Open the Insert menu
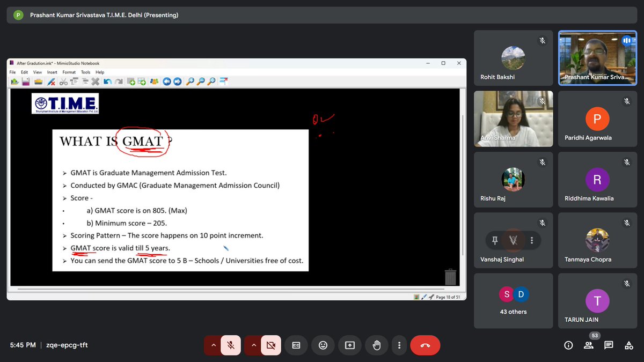644x362 pixels. (x=52, y=72)
